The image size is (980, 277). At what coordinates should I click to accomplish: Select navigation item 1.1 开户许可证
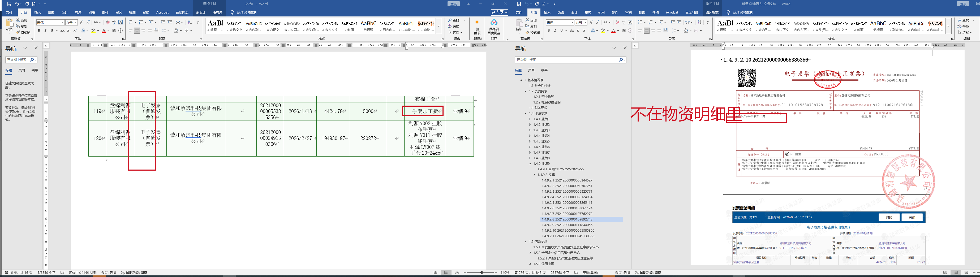539,86
